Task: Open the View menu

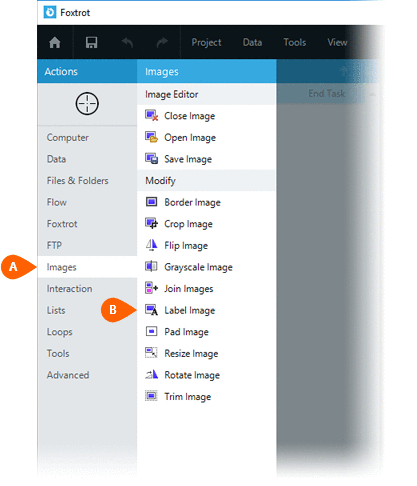Action: pyautogui.click(x=337, y=43)
